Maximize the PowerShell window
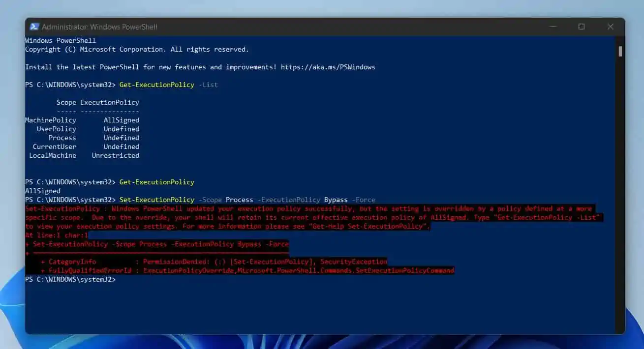 coord(582,27)
